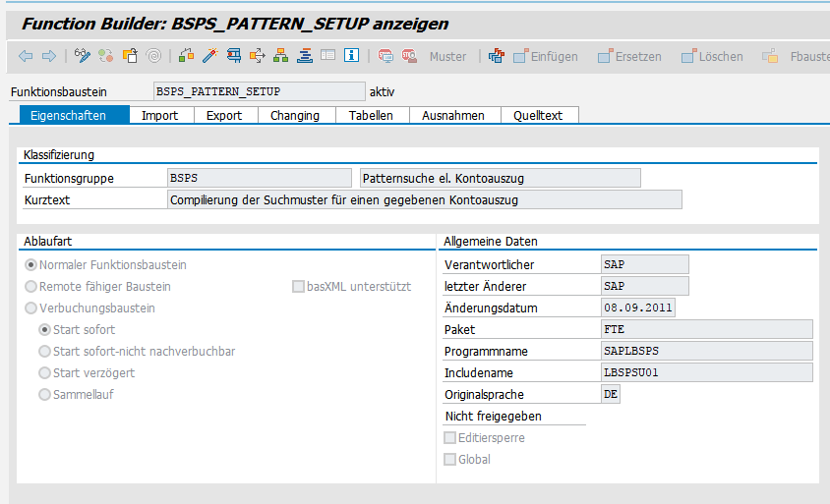Click the Enhance spiral icon
The width and height of the screenshot is (830, 504).
click(154, 56)
